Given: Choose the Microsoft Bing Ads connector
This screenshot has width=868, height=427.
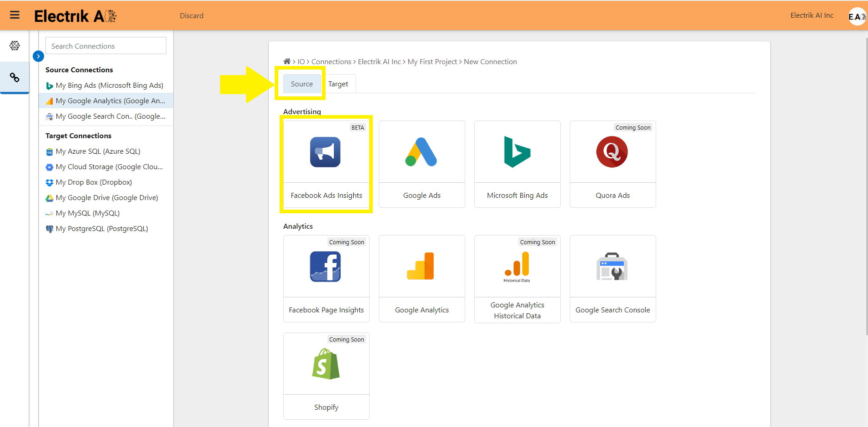Looking at the screenshot, I should click(517, 164).
